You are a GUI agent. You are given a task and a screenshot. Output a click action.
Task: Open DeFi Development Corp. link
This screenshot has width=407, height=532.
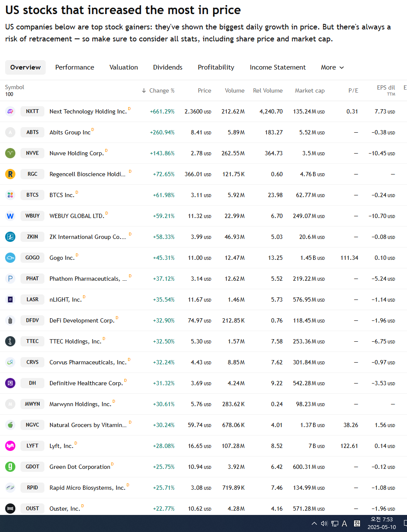[82, 320]
